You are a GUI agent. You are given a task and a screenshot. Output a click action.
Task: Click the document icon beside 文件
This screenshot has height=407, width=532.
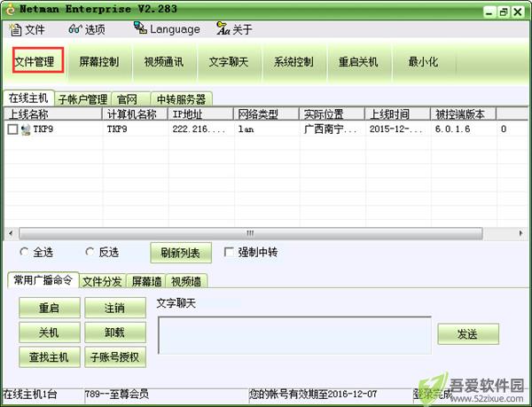(x=15, y=30)
